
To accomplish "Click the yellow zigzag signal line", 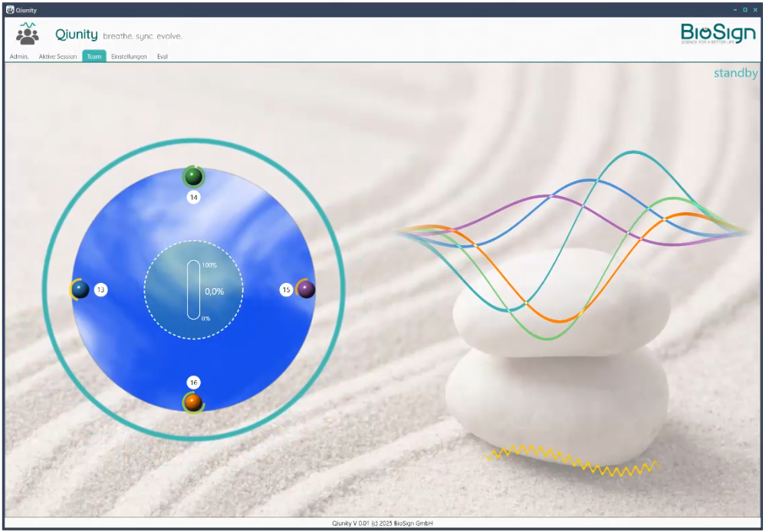I will pos(571,460).
